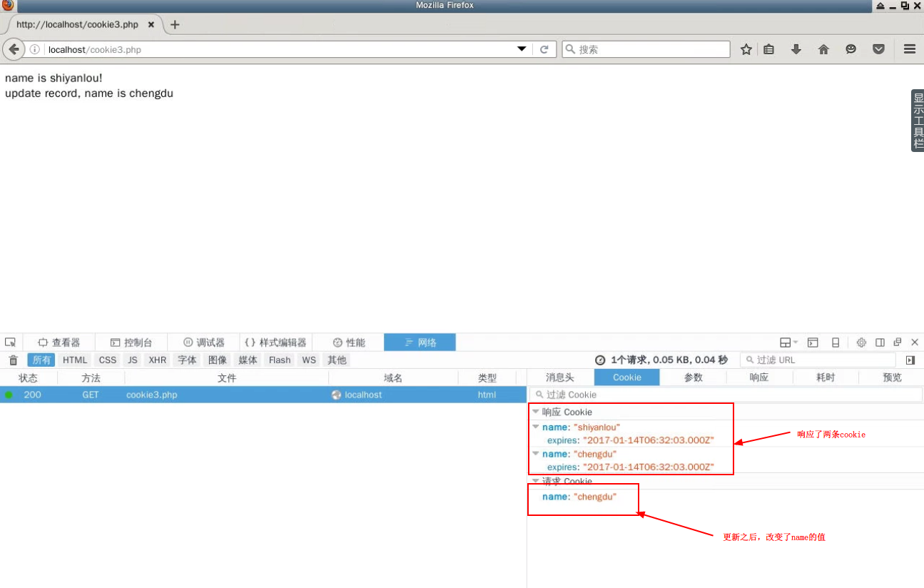
Task: Open the 参数 details tab
Action: click(694, 377)
